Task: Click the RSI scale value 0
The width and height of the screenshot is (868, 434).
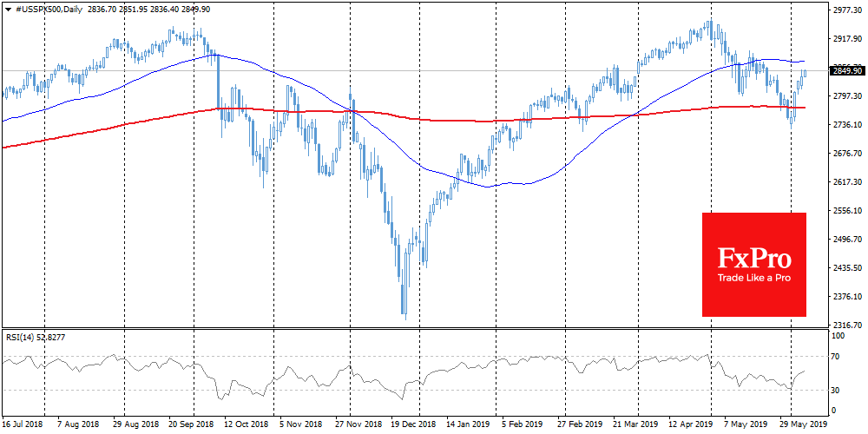Action: pos(835,411)
